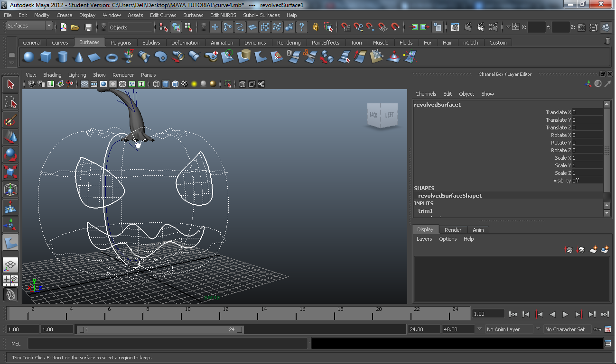Click the scissors Detach Surfaces shelf icon
The width and height of the screenshot is (616, 364).
309,57
